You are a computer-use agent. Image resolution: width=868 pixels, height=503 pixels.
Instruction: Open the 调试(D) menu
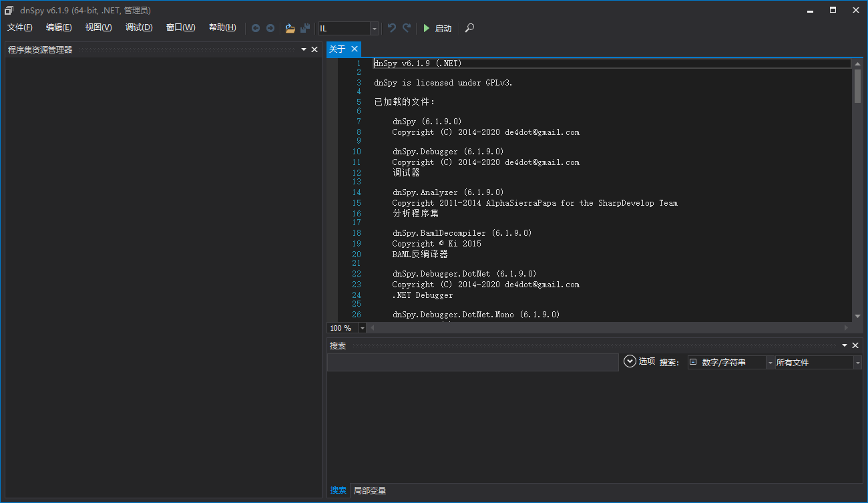[139, 27]
